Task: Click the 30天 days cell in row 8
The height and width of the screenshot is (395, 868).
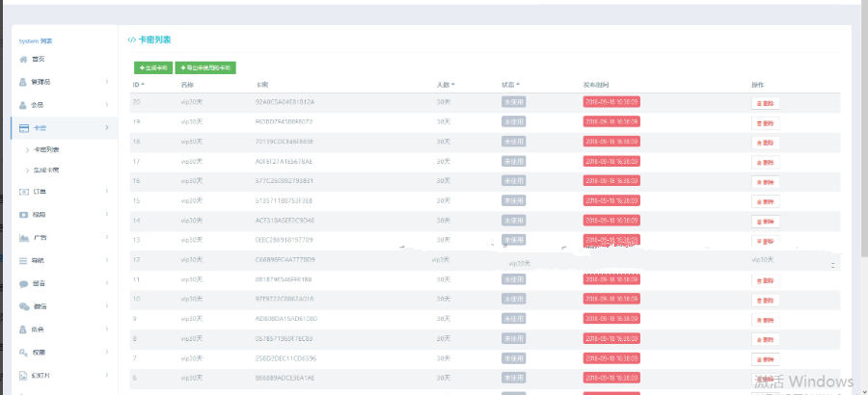Action: (x=444, y=338)
